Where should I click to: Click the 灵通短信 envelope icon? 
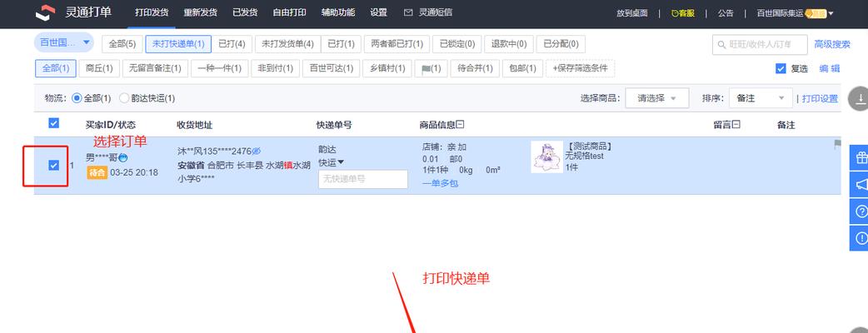point(408,12)
